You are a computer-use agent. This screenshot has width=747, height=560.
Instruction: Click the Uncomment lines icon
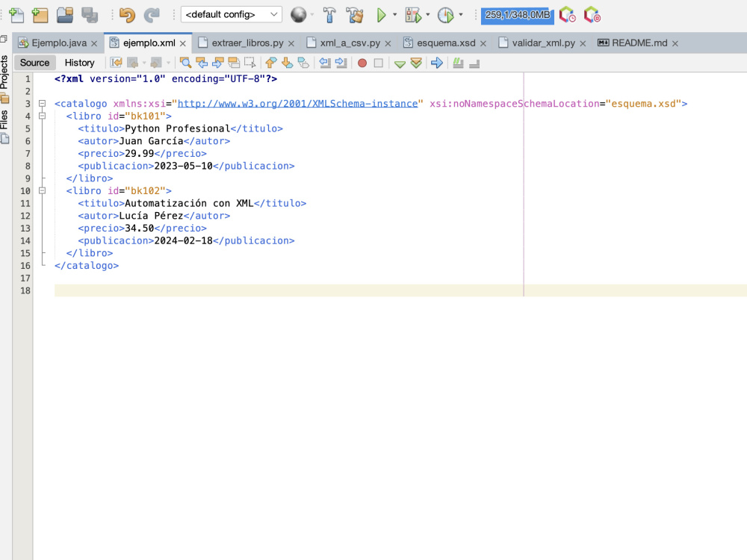474,63
